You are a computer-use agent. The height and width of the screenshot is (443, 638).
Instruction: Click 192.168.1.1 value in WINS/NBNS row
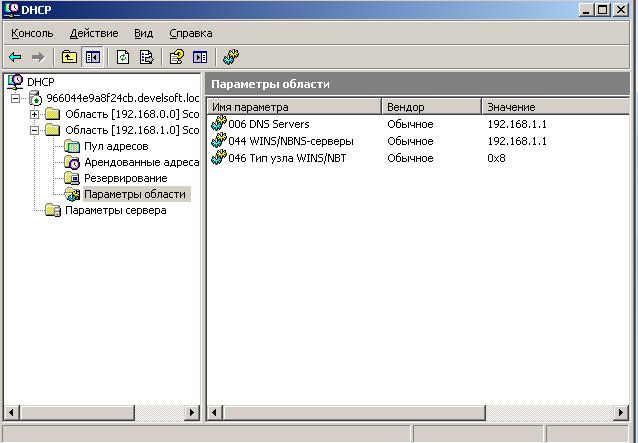[x=517, y=141]
